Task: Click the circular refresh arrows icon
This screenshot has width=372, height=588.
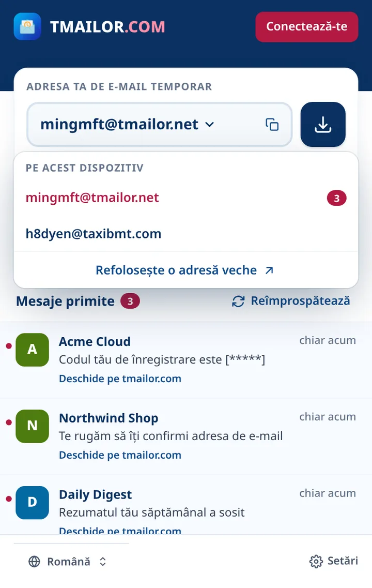Action: pos(238,301)
